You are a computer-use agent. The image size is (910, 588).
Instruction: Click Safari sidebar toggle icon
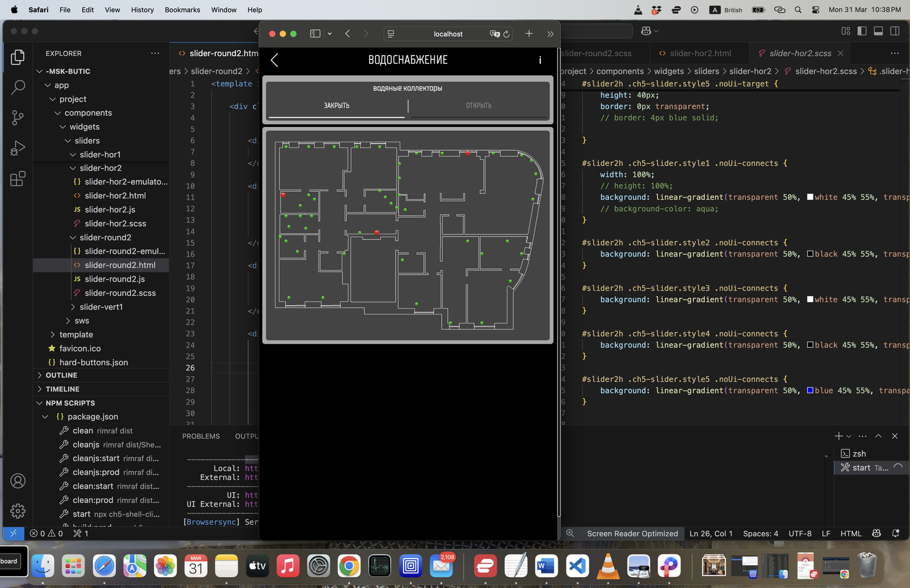click(x=315, y=34)
